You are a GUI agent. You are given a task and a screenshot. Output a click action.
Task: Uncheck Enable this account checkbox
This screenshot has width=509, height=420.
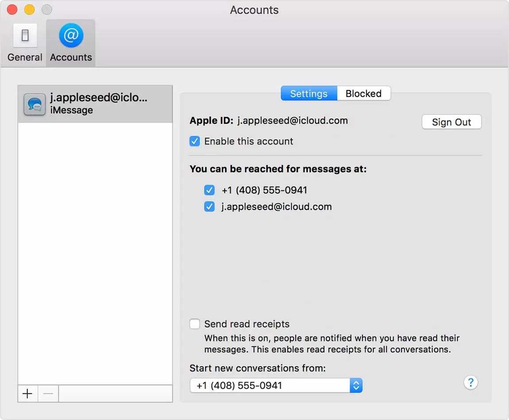tap(195, 141)
